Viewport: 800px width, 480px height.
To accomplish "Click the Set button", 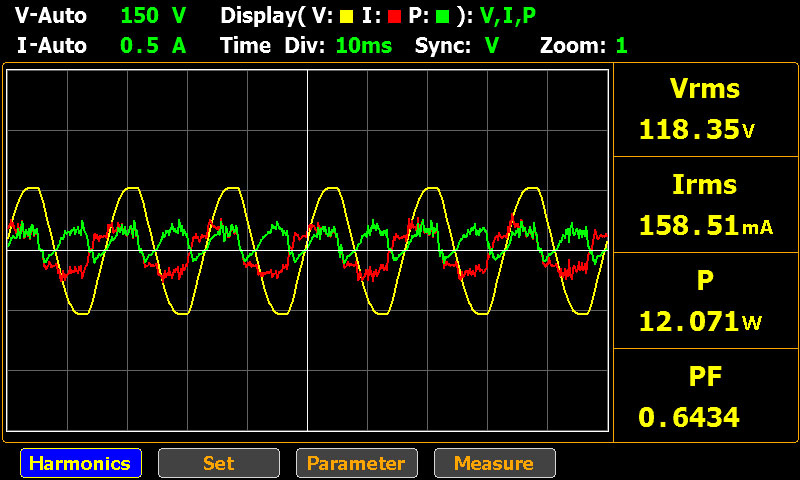I will 219,463.
